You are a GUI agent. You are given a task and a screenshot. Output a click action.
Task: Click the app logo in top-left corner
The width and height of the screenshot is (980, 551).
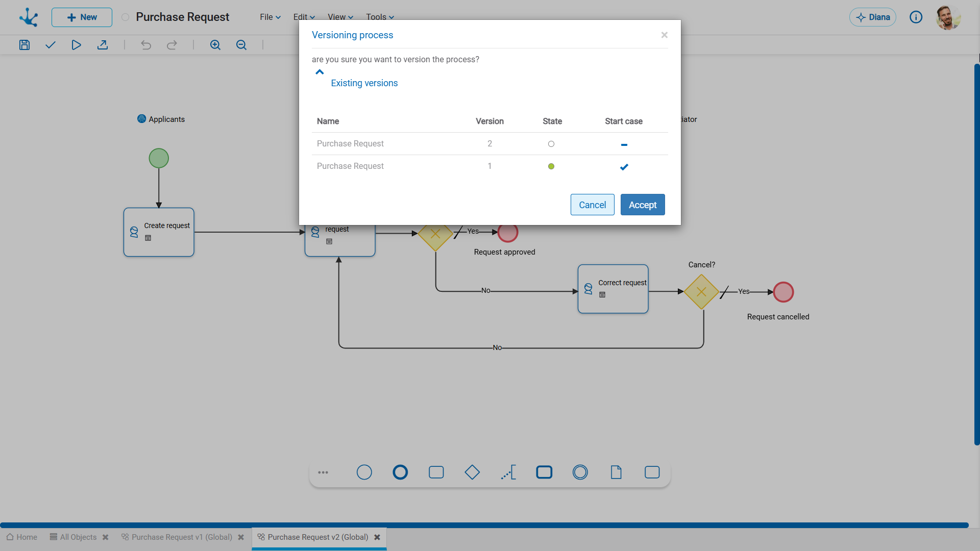coord(29,17)
